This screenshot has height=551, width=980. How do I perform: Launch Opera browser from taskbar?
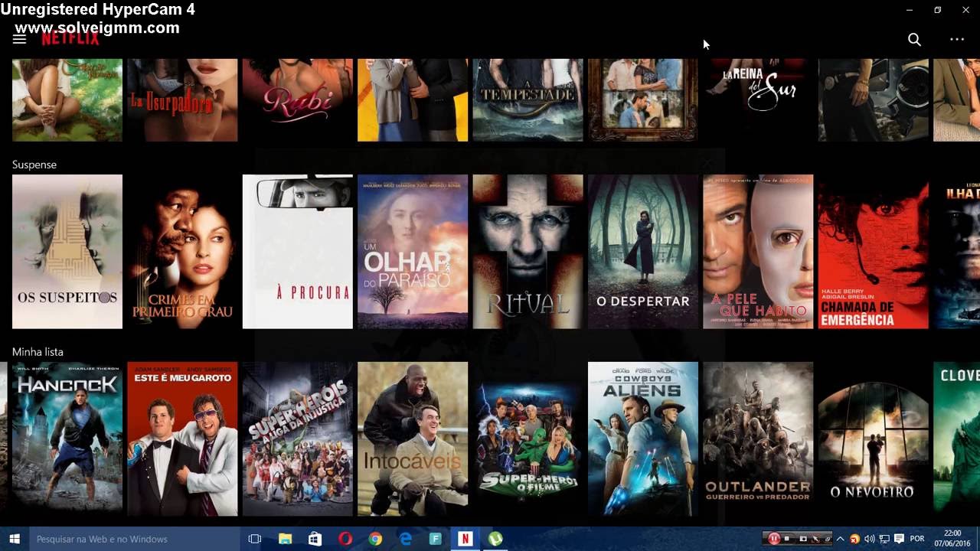click(x=345, y=539)
